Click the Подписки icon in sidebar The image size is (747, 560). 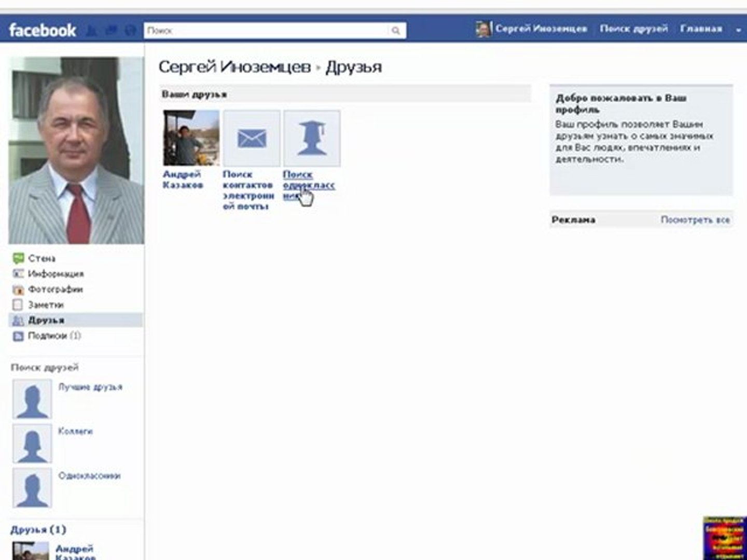coord(18,336)
